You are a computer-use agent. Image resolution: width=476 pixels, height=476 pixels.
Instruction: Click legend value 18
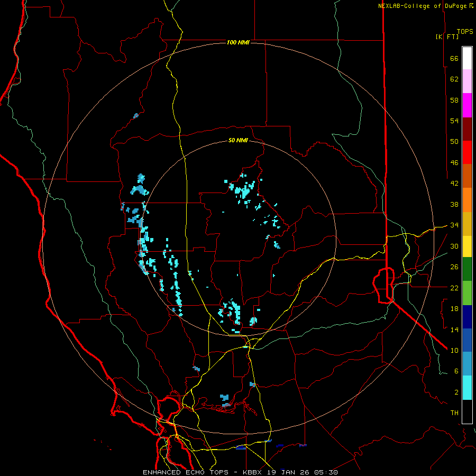454,309
